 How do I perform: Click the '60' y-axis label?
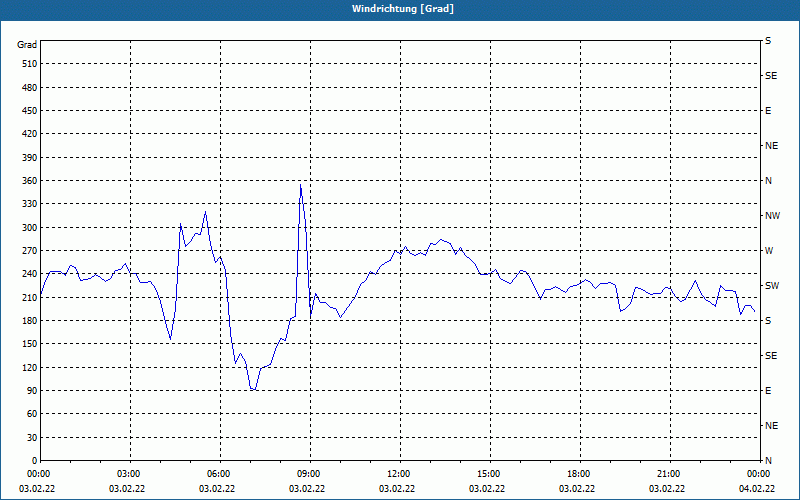tap(32, 414)
